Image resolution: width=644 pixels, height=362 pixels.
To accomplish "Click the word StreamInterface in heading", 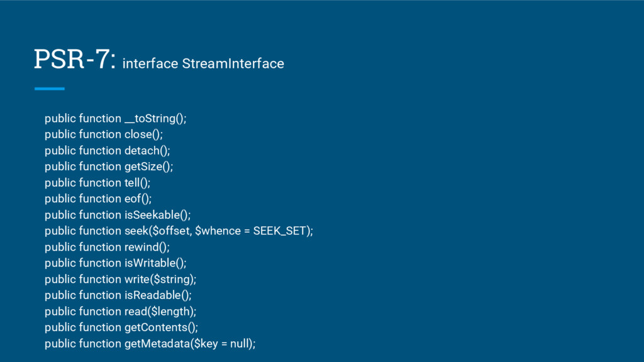I will coord(233,63).
